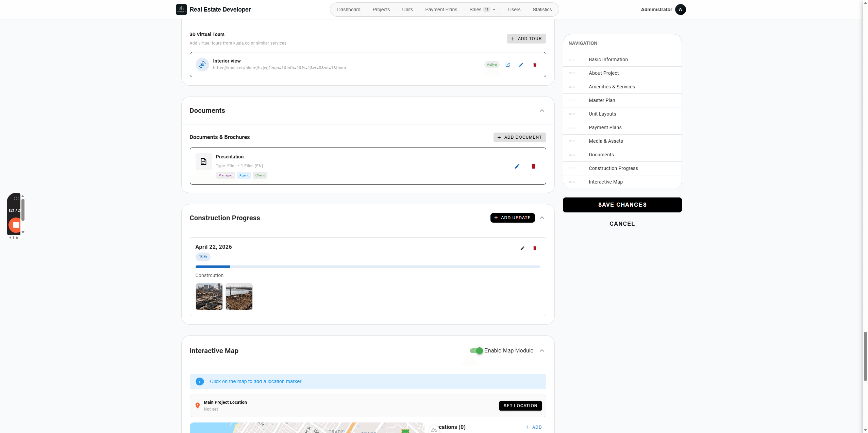Image resolution: width=868 pixels, height=433 pixels.
Task: Go to the Projects page
Action: (381, 10)
